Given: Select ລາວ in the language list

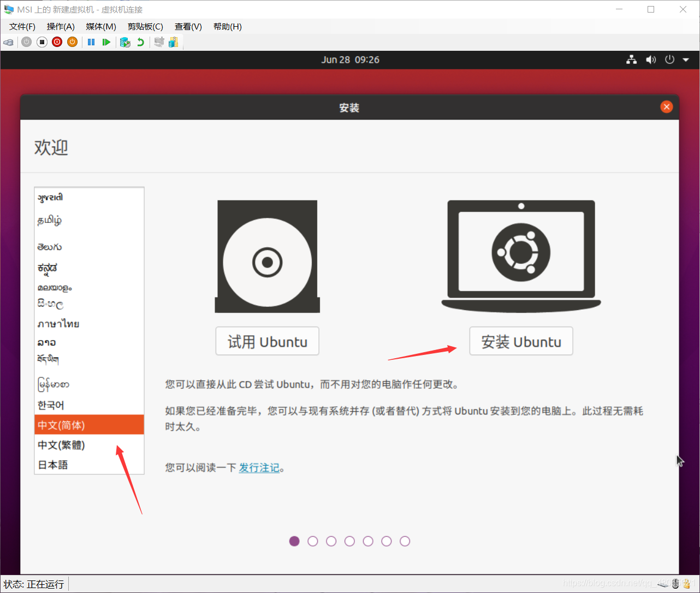Looking at the screenshot, I should tap(89, 342).
